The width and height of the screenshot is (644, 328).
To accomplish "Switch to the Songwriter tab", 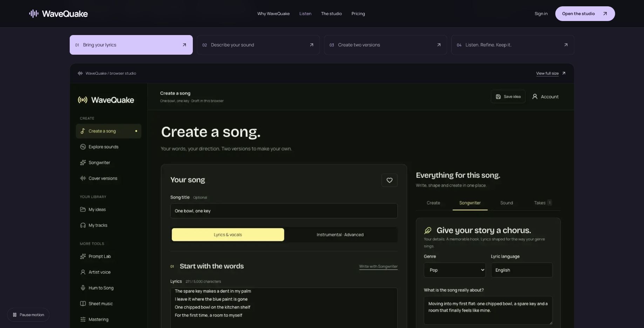I will click(470, 203).
